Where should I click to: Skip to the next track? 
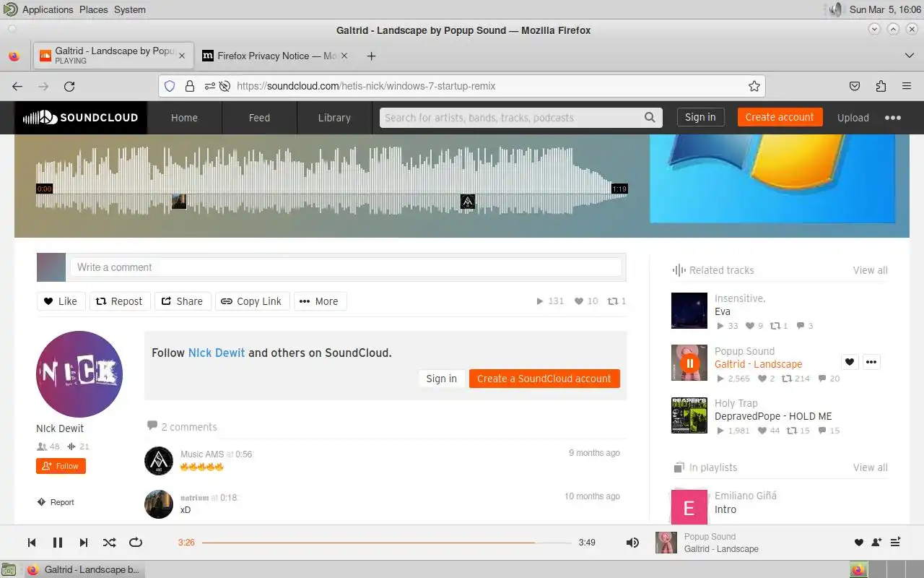pyautogui.click(x=84, y=543)
